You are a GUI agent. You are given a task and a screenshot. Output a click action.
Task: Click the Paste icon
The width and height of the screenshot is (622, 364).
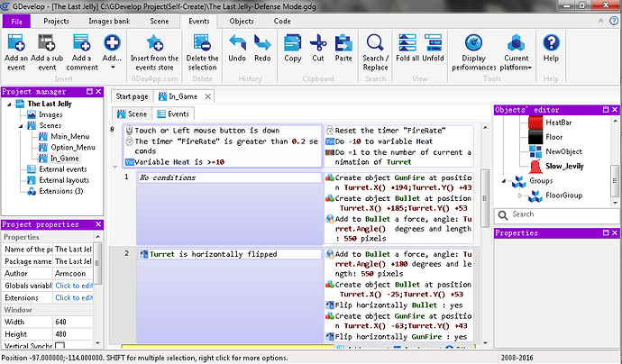(343, 42)
